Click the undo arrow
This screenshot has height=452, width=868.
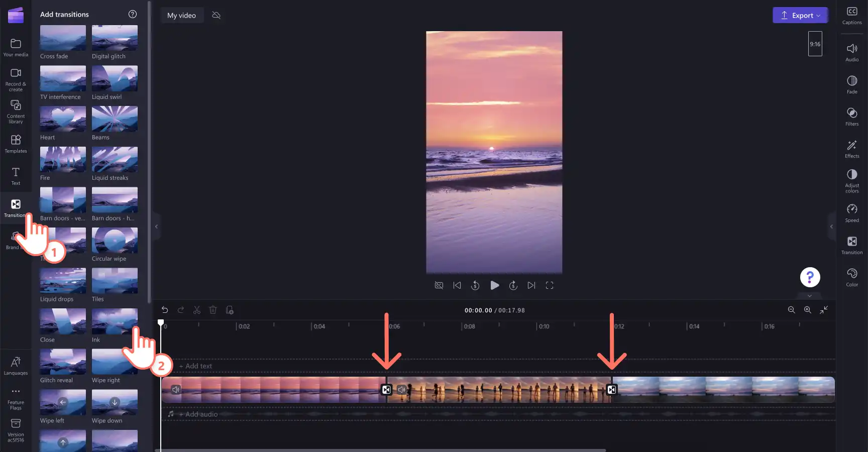[x=165, y=310]
